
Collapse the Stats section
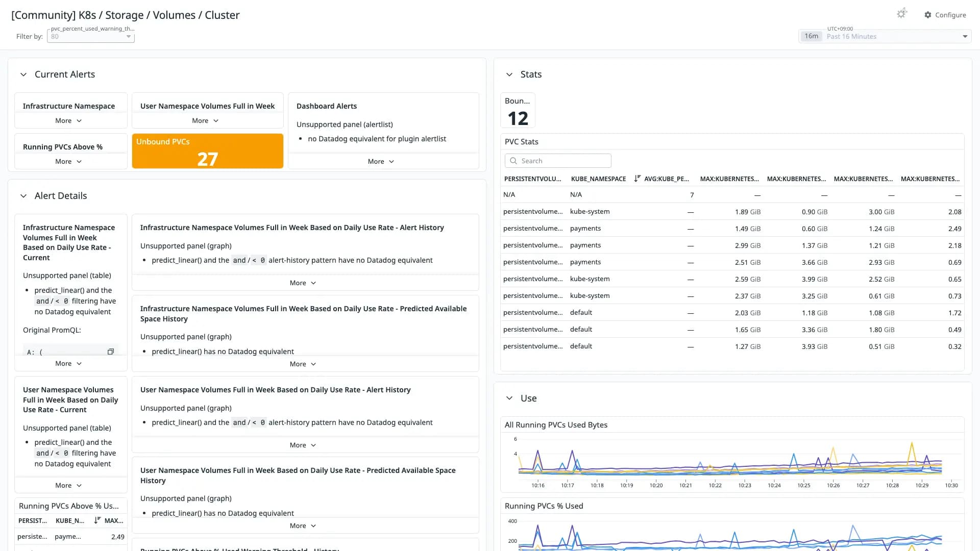coord(509,74)
